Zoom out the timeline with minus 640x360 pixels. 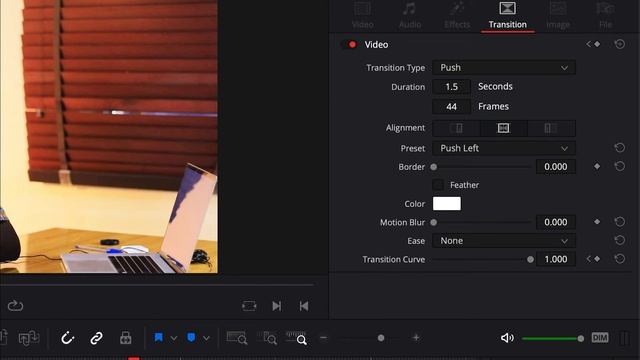tap(324, 338)
